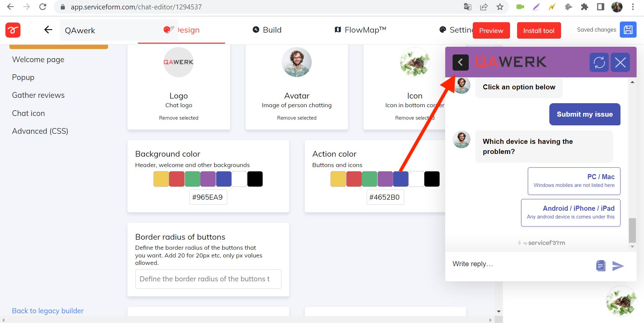Toggle browser side panel icon

pyautogui.click(x=601, y=7)
